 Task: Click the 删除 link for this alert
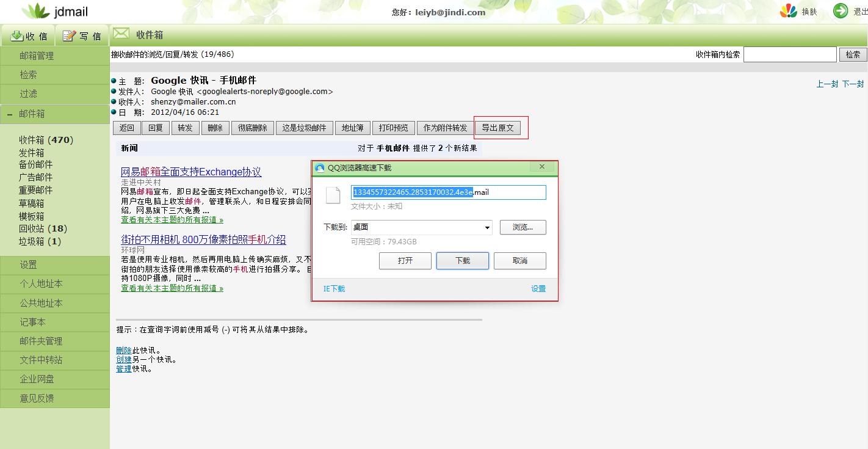pos(124,351)
